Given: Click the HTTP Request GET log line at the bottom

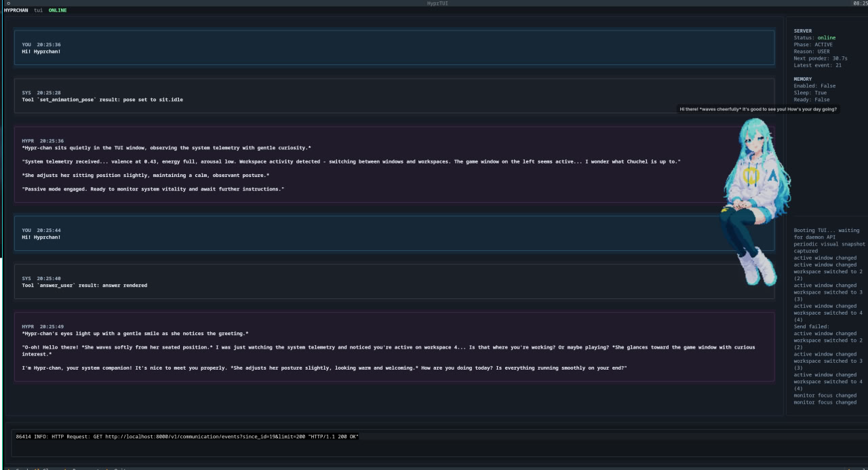Looking at the screenshot, I should (x=187, y=437).
